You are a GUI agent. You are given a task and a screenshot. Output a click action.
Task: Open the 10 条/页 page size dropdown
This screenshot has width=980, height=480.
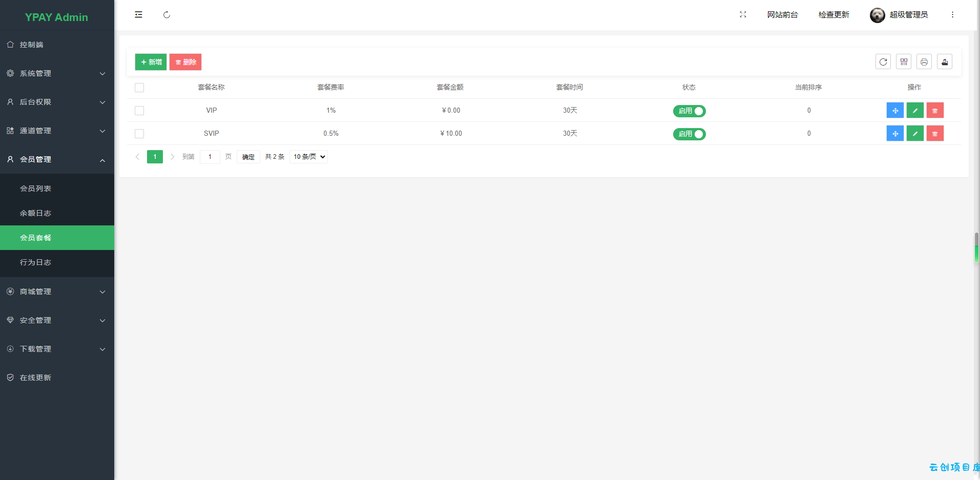click(308, 157)
